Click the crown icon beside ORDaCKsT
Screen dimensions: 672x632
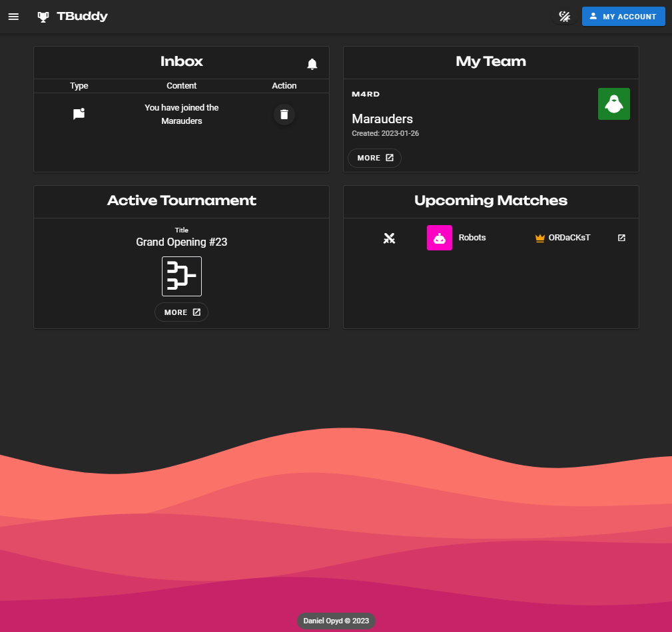coord(540,238)
